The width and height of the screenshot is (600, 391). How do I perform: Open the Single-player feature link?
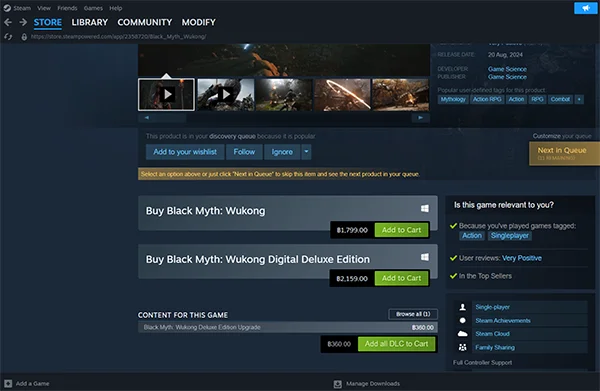pyautogui.click(x=492, y=307)
